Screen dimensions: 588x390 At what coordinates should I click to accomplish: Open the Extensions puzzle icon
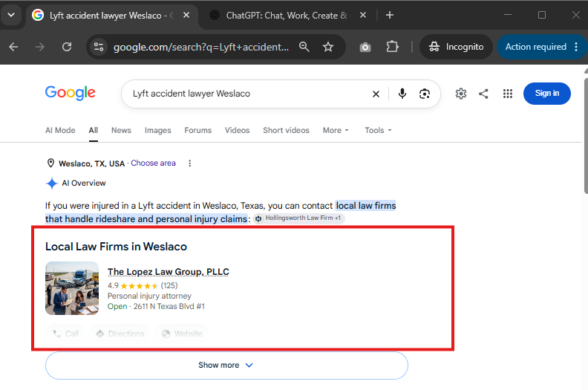click(392, 47)
